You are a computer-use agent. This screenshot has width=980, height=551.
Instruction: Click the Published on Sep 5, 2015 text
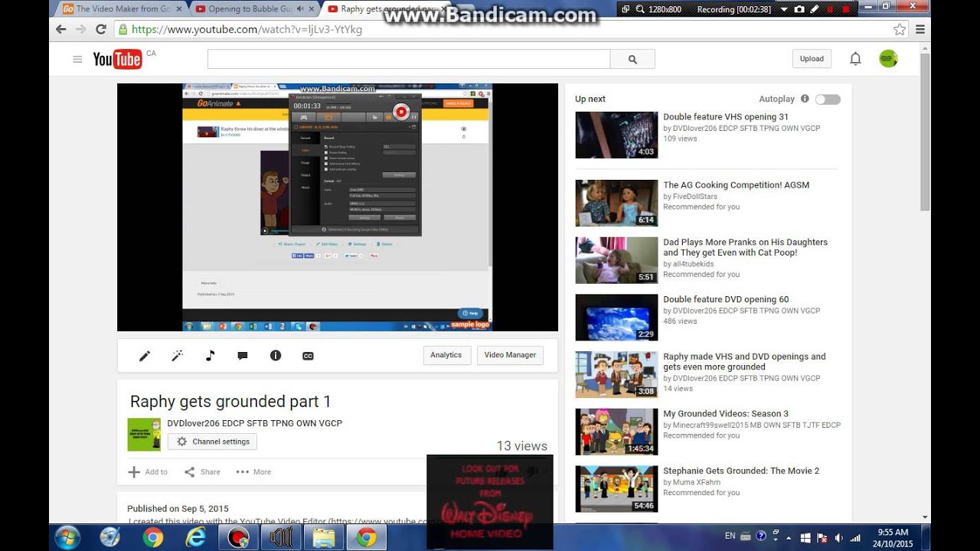click(x=178, y=509)
